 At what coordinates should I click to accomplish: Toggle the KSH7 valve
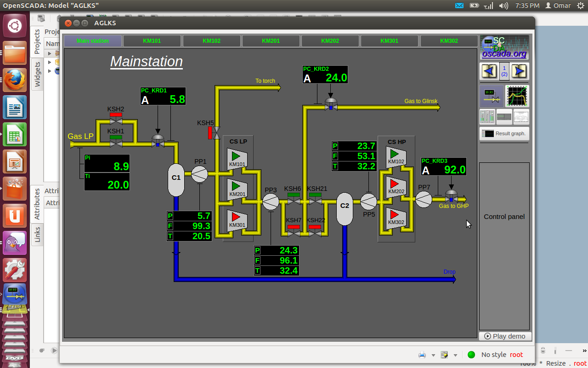click(293, 233)
